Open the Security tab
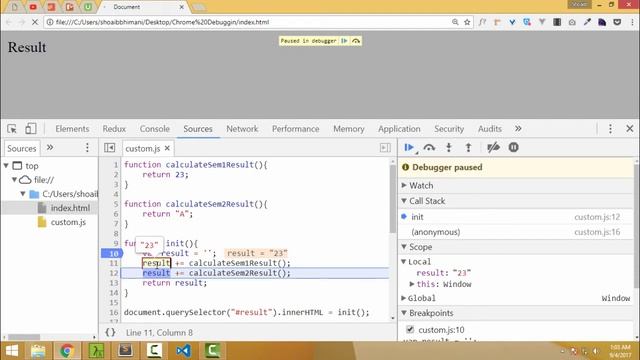This screenshot has height=360, width=640. click(x=449, y=129)
